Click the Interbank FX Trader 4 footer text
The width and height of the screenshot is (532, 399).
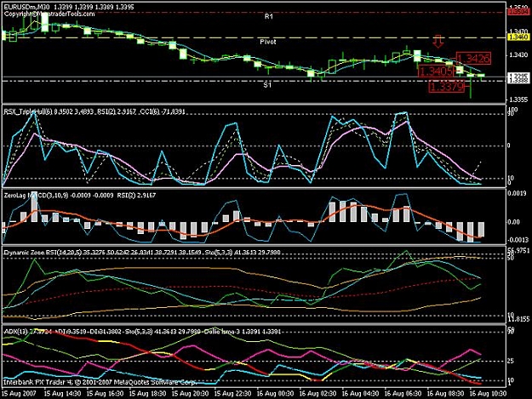[x=100, y=382]
